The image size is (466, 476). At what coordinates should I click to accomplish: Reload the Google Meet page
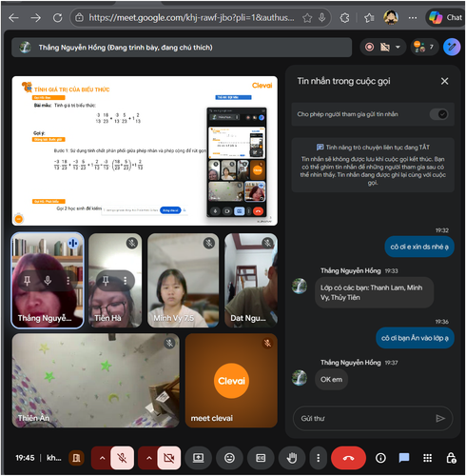coord(58,18)
